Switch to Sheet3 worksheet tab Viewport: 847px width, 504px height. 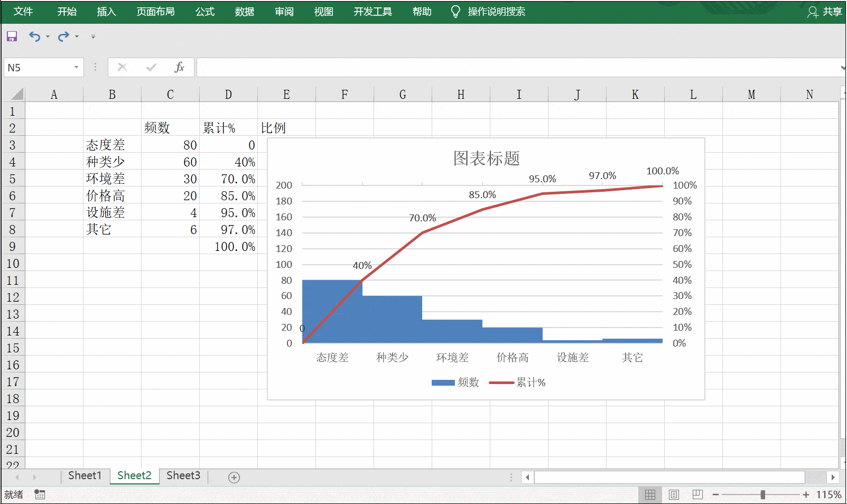(183, 475)
